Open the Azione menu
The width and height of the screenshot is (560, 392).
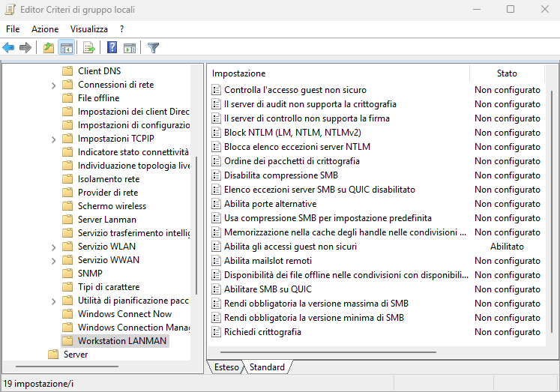[45, 29]
